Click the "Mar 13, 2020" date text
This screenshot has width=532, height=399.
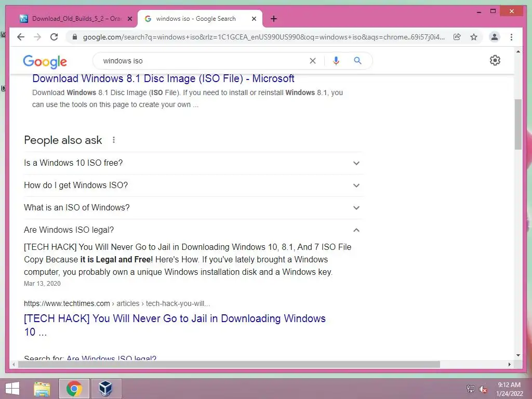[x=42, y=284]
